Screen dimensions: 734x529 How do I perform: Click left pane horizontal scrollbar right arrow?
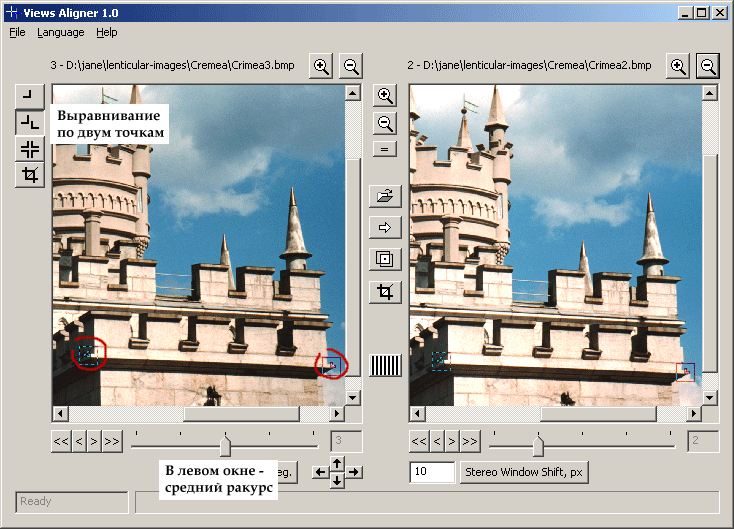(337, 413)
